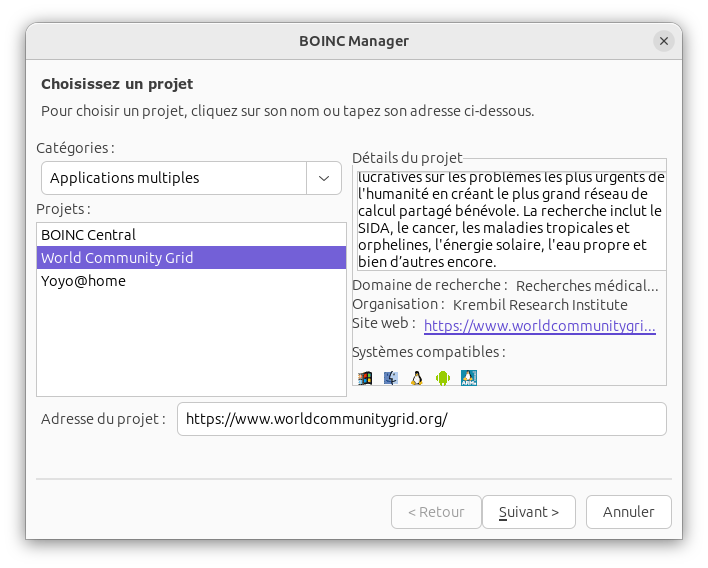Click the Linux ARM platform icon

pos(469,378)
